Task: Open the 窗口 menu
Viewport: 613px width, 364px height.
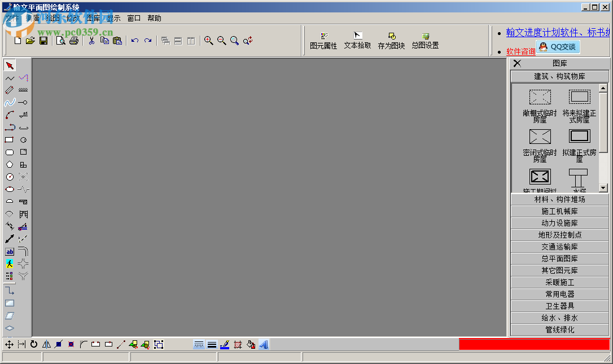Action: pos(134,19)
